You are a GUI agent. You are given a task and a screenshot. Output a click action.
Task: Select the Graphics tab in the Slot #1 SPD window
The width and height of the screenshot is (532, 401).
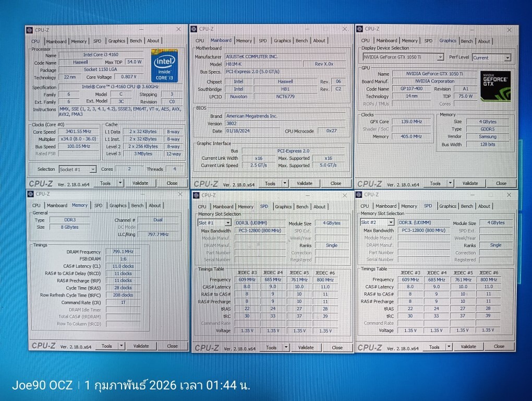pos(283,207)
